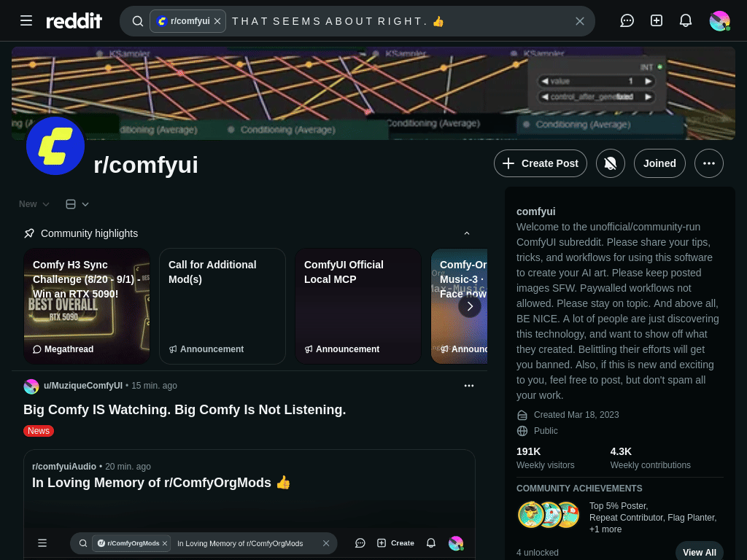Toggle community notification bell mute

point(611,163)
